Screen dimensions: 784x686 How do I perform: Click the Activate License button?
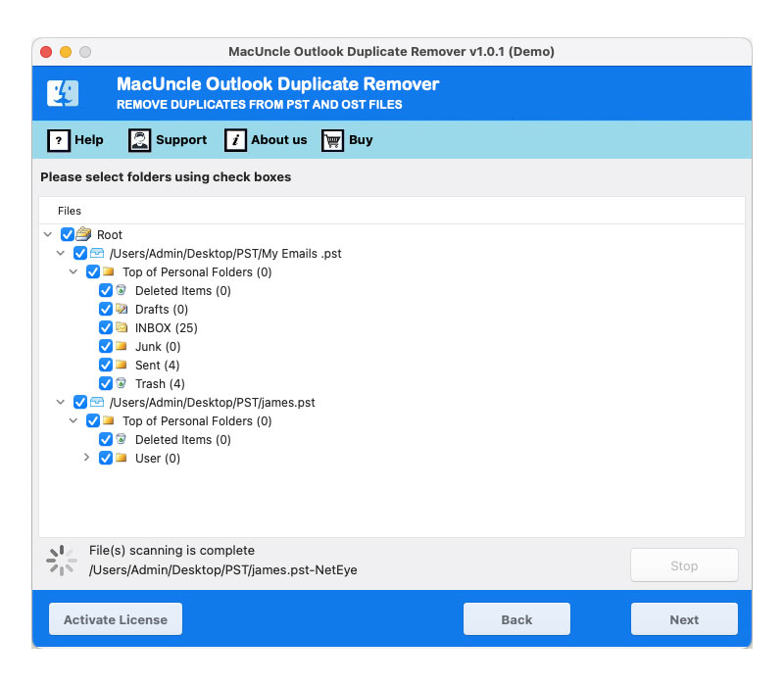pos(116,619)
